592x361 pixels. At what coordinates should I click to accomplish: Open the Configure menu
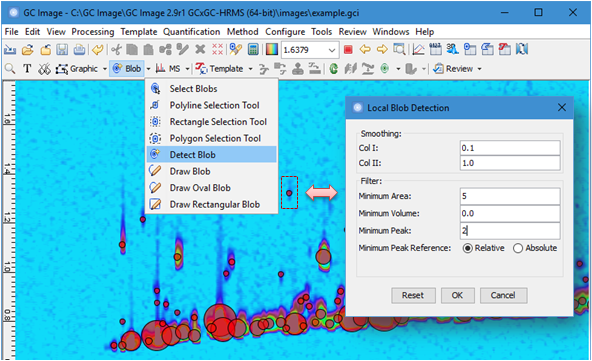285,32
